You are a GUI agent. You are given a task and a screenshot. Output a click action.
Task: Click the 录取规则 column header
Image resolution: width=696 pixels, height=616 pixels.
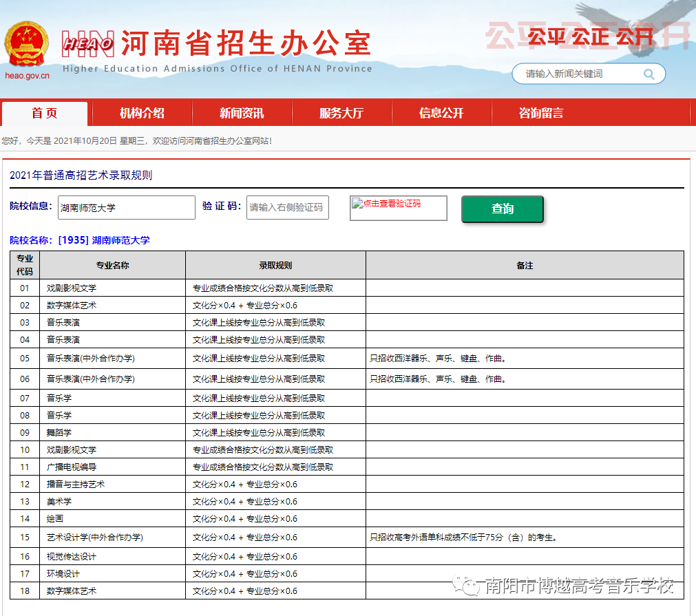[x=275, y=265]
